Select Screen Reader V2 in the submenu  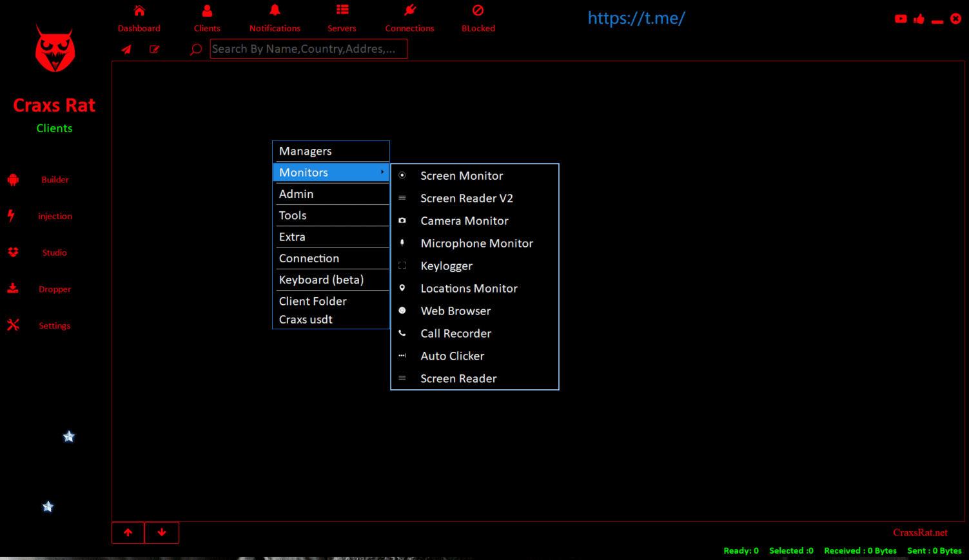pos(475,198)
